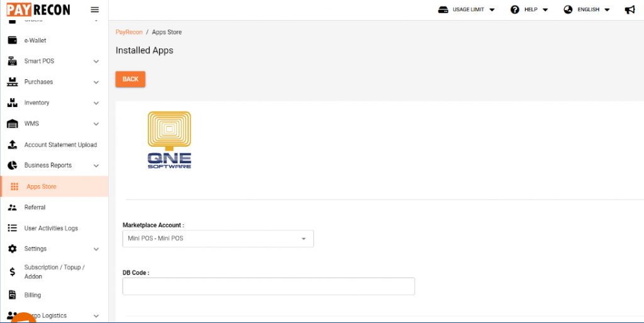The height and width of the screenshot is (323, 644).
Task: Open the English language dropdown arrow
Action: pyautogui.click(x=607, y=10)
